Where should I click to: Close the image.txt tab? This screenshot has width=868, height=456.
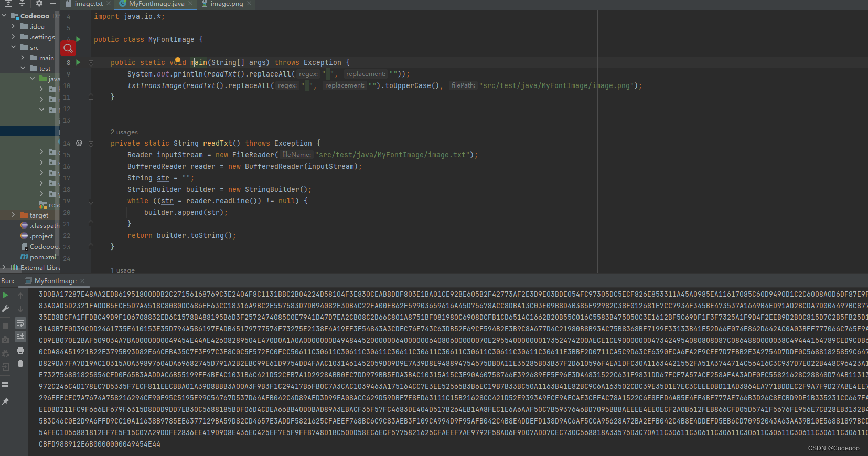pyautogui.click(x=109, y=4)
